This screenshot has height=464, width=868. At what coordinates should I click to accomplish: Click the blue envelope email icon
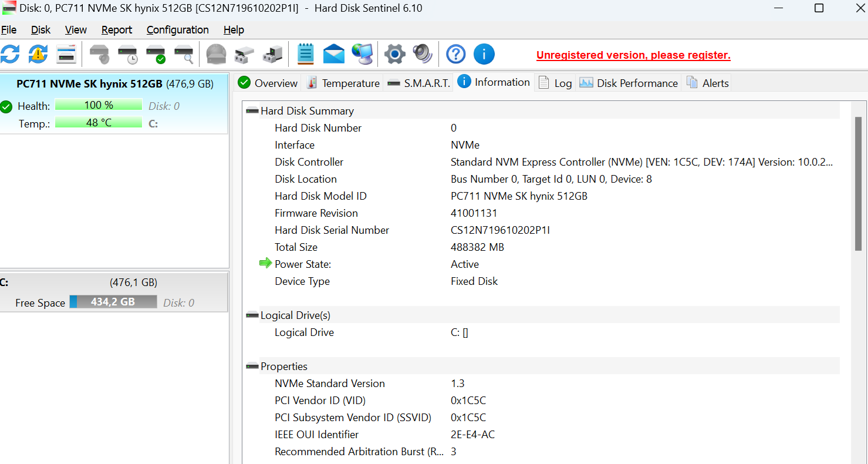click(333, 55)
